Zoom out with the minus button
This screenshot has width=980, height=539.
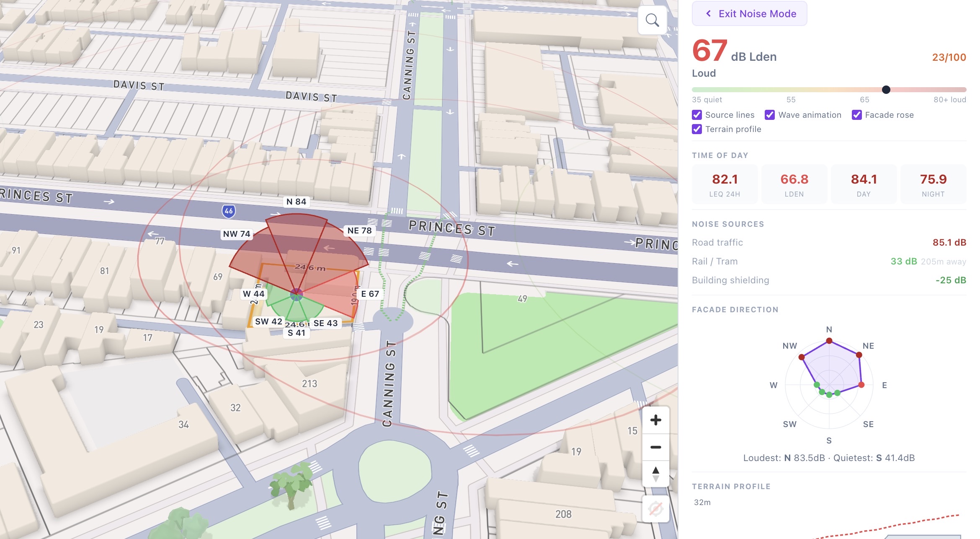pos(656,447)
